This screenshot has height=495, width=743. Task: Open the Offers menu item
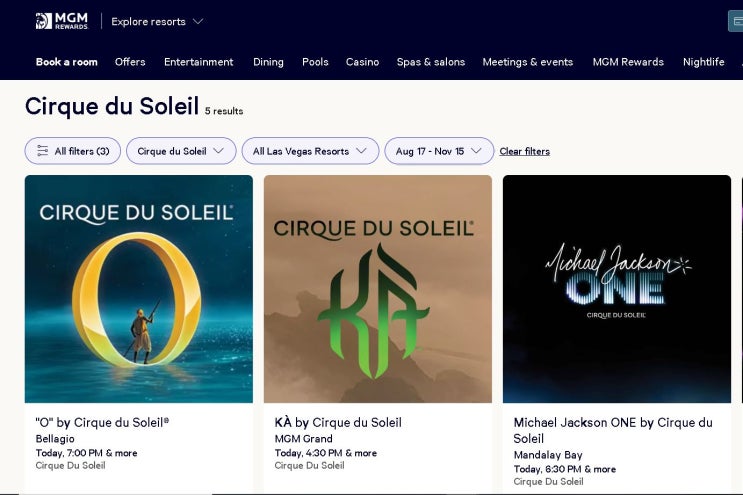pos(130,62)
